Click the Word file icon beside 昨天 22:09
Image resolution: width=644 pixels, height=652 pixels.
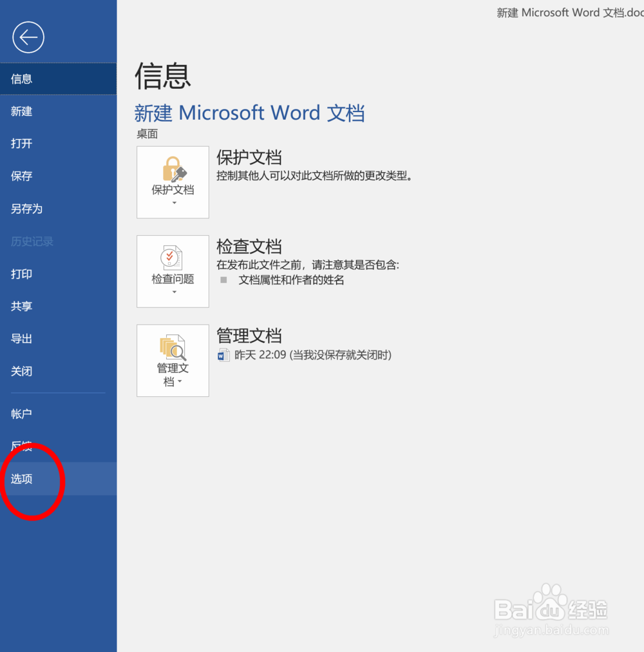pyautogui.click(x=223, y=355)
